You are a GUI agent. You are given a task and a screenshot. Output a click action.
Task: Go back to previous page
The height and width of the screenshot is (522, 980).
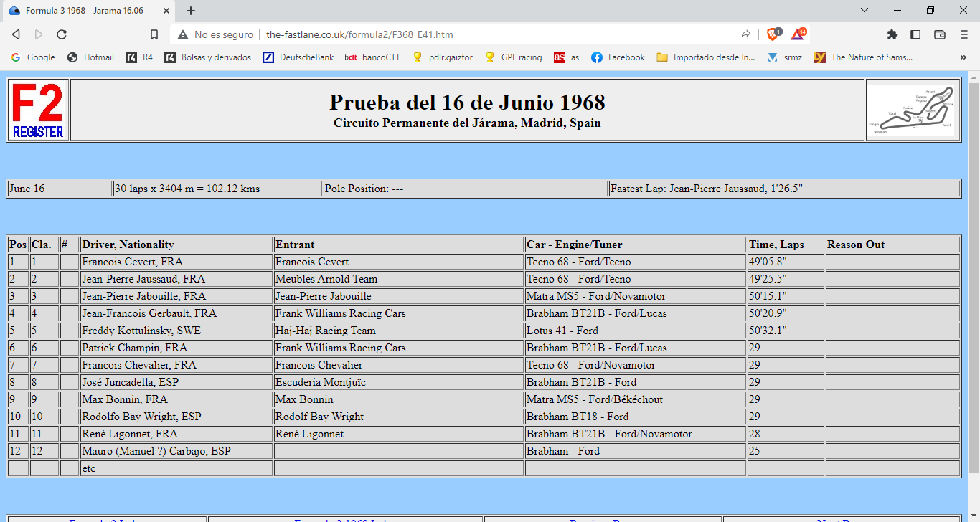point(16,34)
